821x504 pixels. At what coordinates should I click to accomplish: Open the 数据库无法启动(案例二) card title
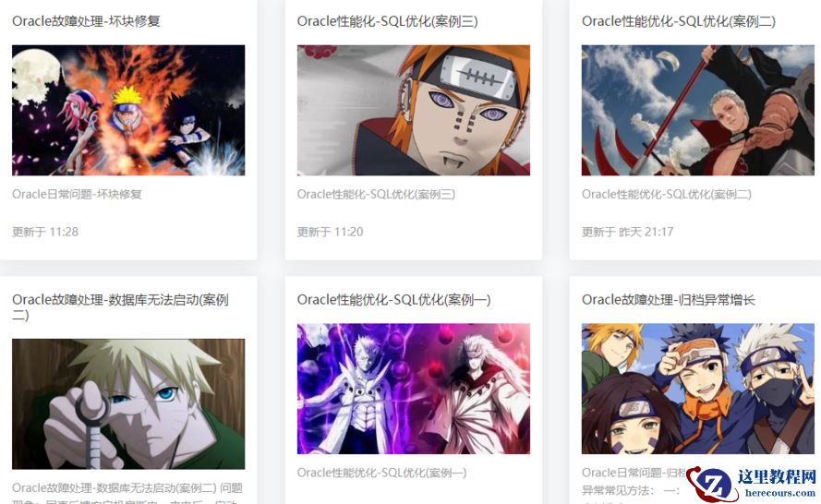(120, 307)
